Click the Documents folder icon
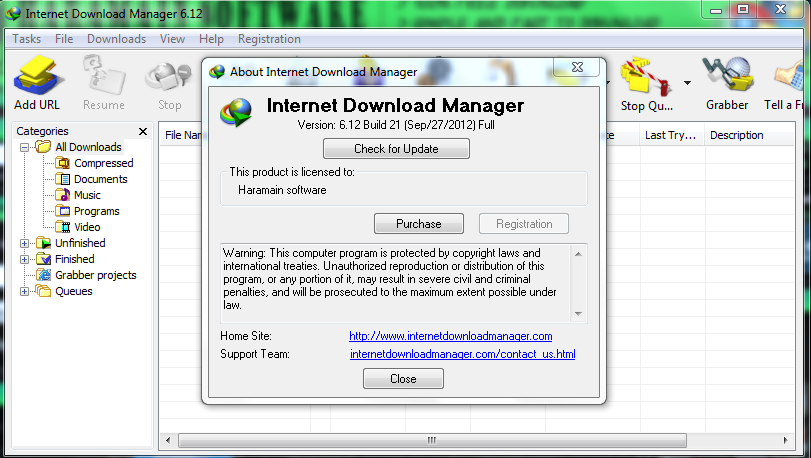 [x=63, y=179]
